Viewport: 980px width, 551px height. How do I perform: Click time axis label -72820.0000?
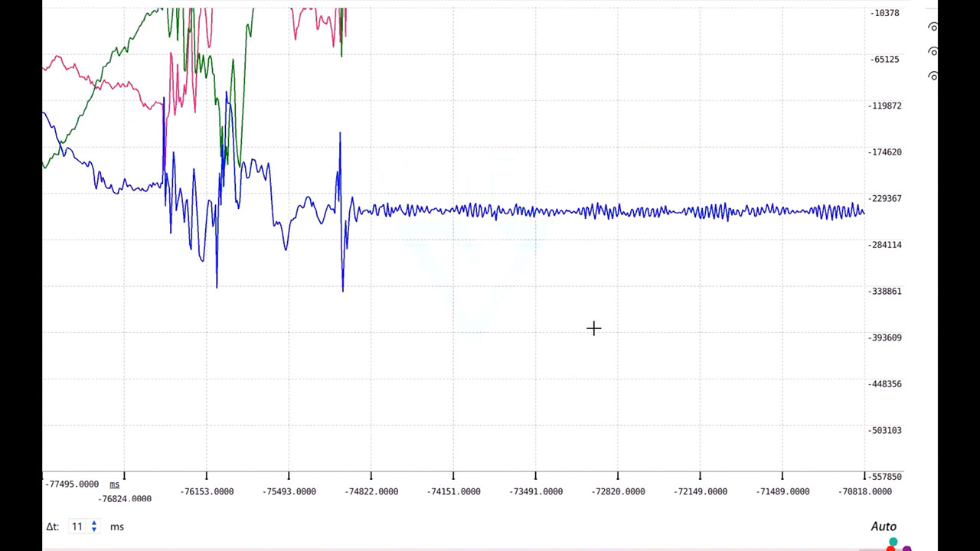click(x=618, y=491)
